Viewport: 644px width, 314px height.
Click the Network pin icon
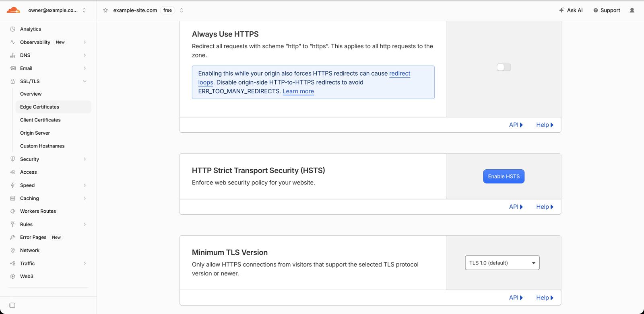click(13, 250)
